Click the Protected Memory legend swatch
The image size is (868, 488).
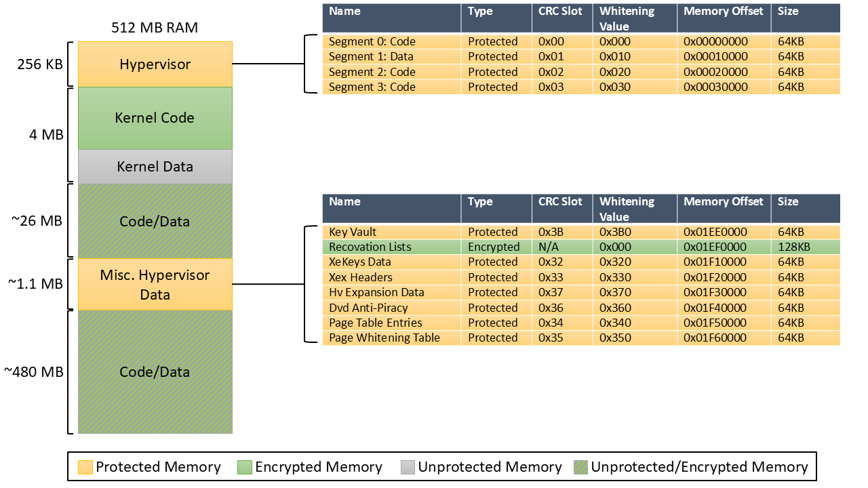(85, 467)
